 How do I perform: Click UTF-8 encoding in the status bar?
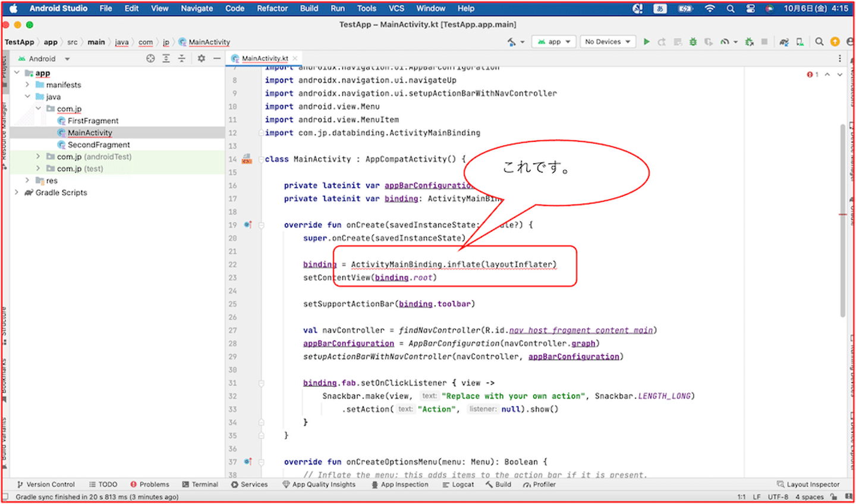point(778,497)
